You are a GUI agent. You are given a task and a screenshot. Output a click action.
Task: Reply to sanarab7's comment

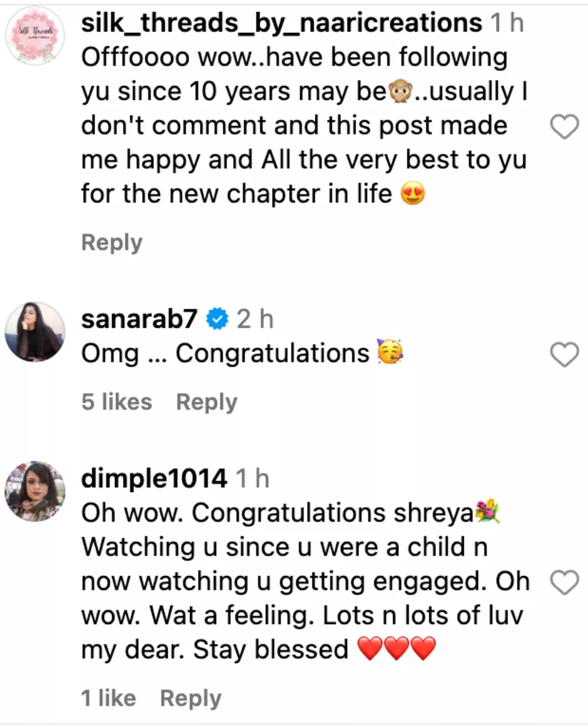(x=206, y=402)
